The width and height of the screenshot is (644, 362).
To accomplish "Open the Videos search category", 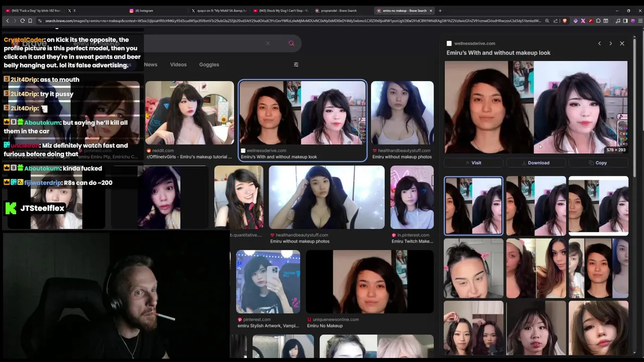I will tap(178, 64).
